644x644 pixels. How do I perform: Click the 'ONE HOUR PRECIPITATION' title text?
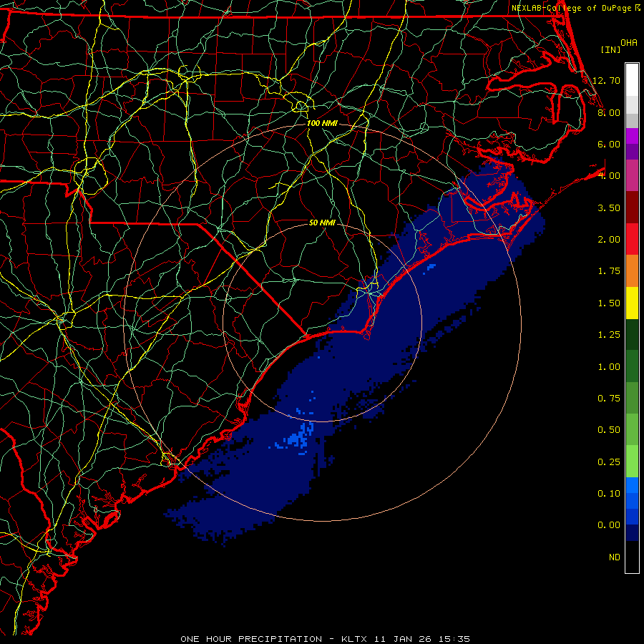coord(251,639)
